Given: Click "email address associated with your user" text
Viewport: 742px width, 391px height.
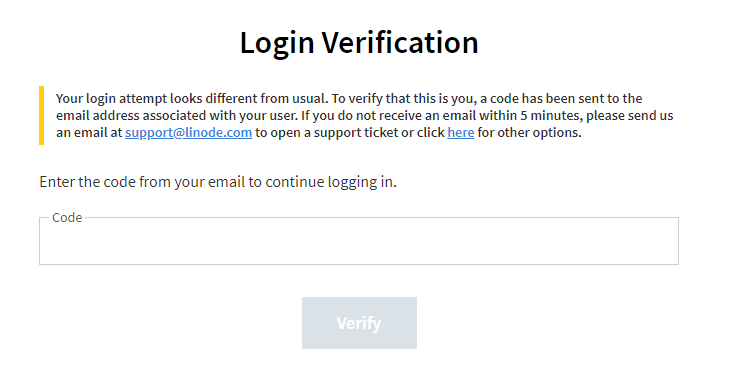Looking at the screenshot, I should [x=177, y=116].
